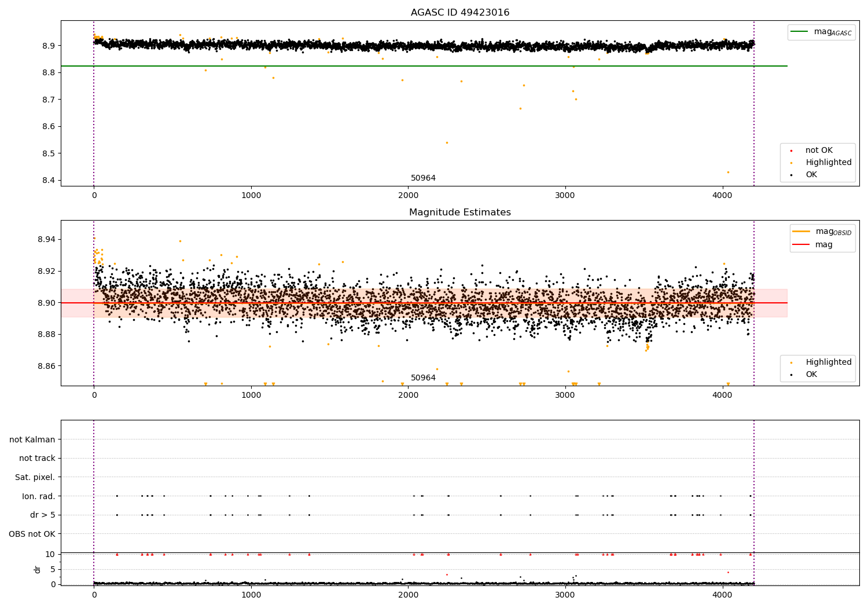Select the 8.88 y-axis tick label
Screen dimensions: 868x608
(47, 335)
